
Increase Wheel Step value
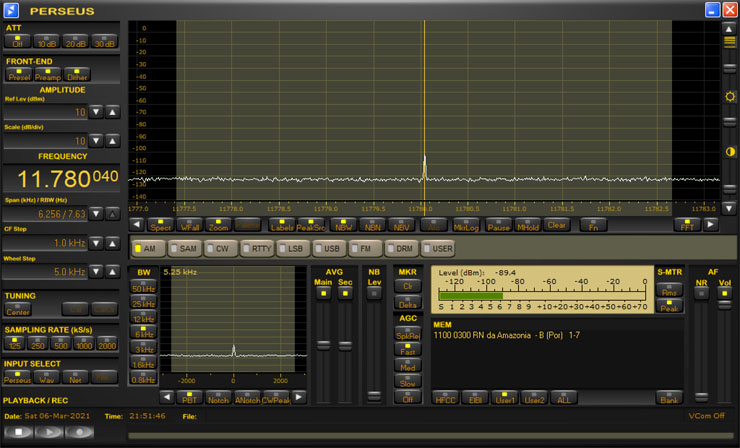(x=112, y=272)
